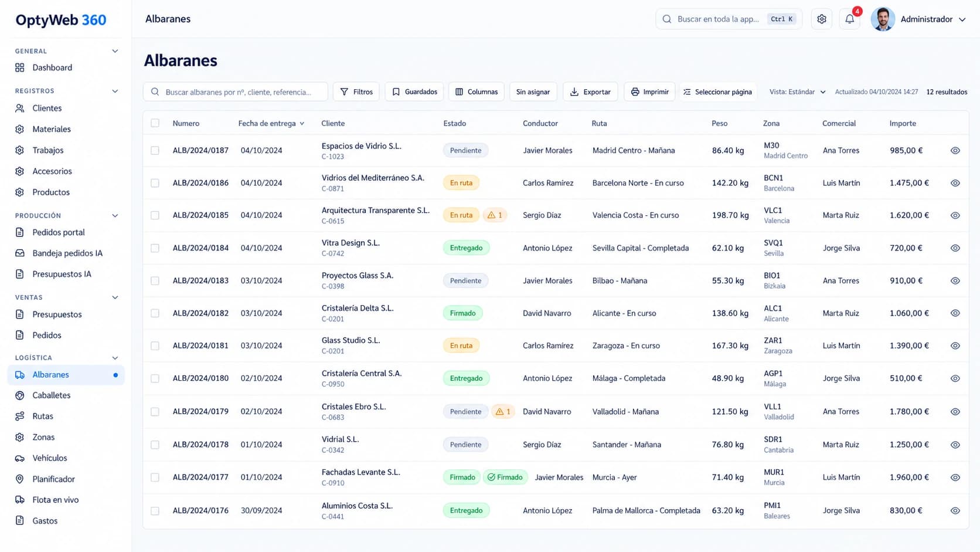Check the row ALB/2024/0182 checkbox
980x552 pixels.
coord(155,313)
